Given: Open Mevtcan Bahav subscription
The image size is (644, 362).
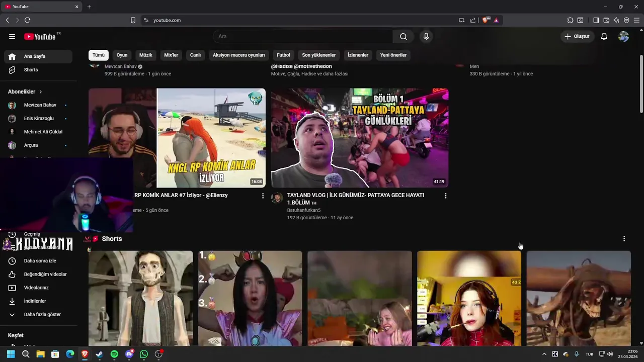Looking at the screenshot, I should [38, 105].
